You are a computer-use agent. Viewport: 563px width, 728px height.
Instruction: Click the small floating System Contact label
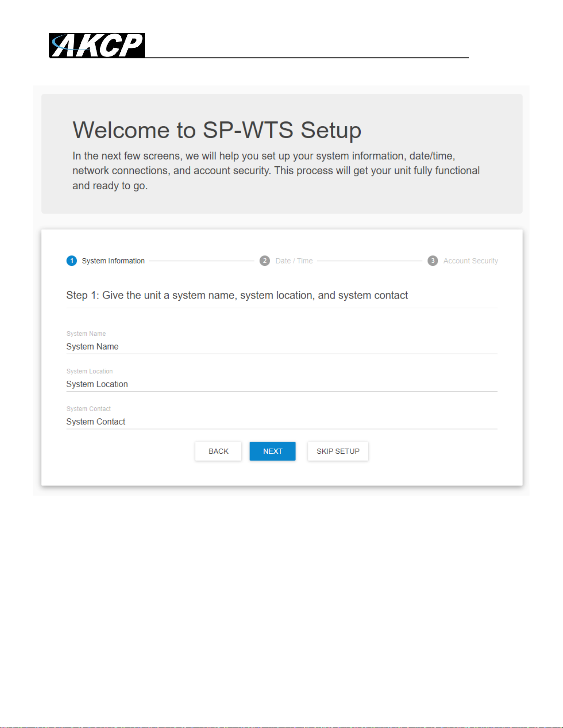pos(88,409)
